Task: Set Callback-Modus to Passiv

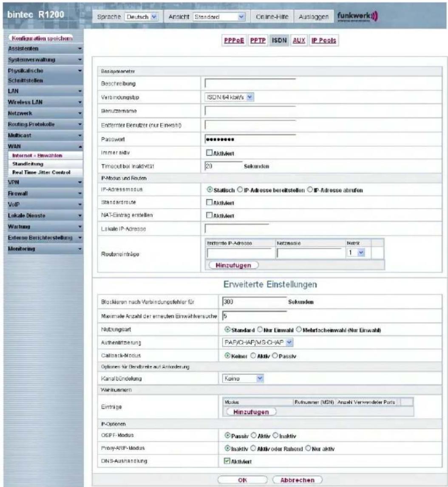Action: tap(275, 356)
